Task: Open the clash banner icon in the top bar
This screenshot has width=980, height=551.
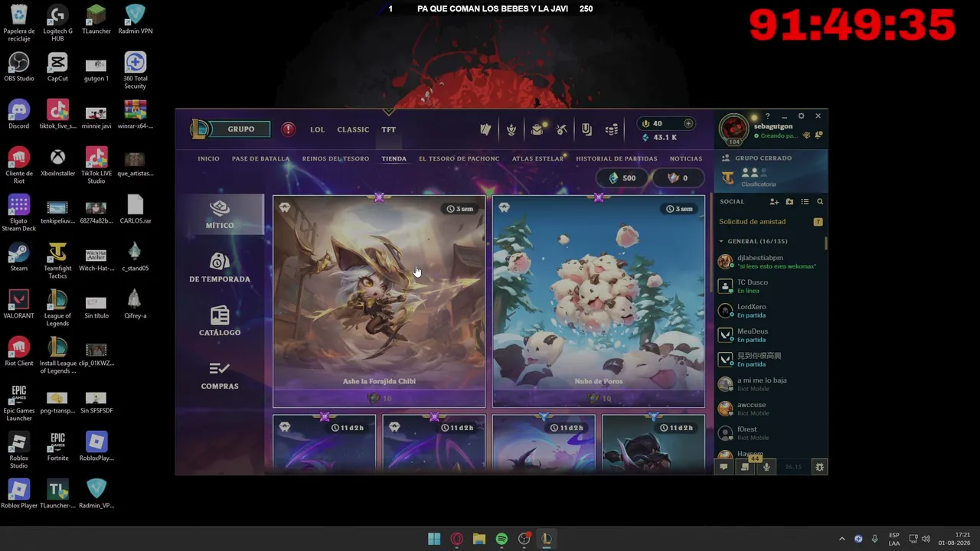Action: (586, 129)
